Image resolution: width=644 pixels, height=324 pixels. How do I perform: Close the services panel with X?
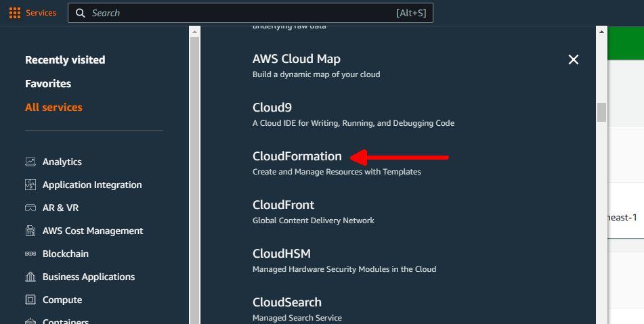pos(574,60)
